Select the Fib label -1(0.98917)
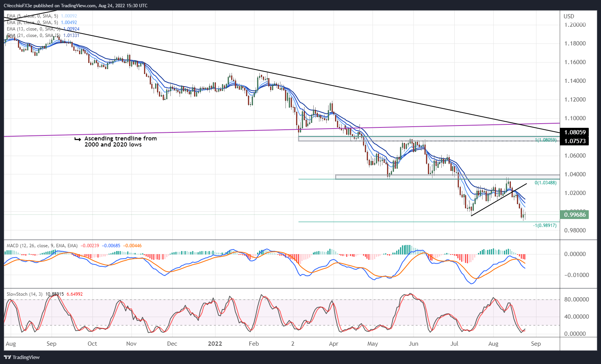This screenshot has height=364, width=601. (x=545, y=225)
